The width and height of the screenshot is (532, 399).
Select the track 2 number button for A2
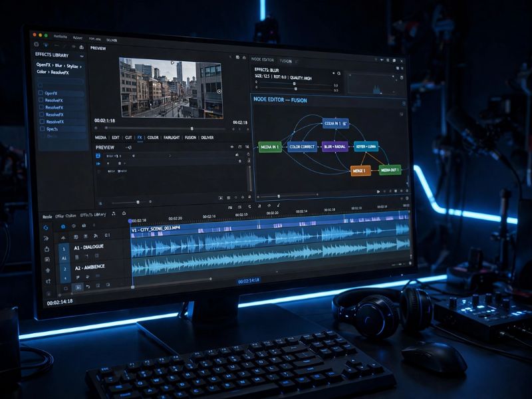65,269
